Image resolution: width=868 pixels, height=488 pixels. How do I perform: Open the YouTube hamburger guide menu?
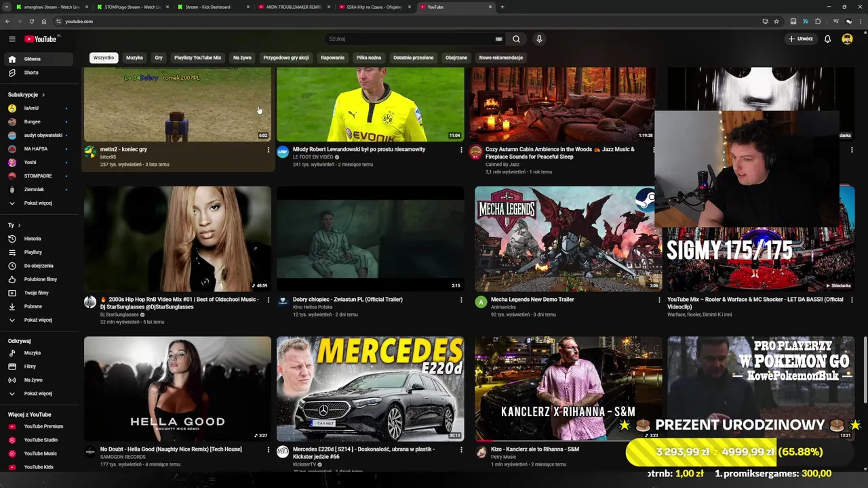coord(12,39)
